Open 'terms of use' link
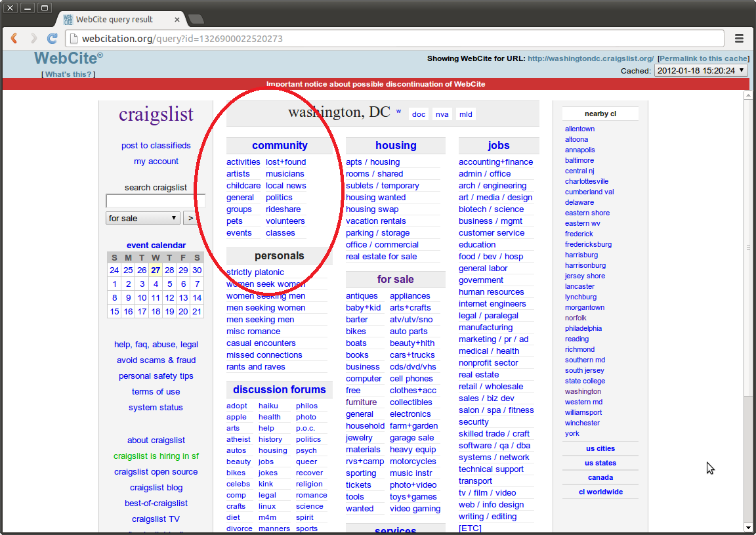The height and width of the screenshot is (535, 756). point(156,392)
